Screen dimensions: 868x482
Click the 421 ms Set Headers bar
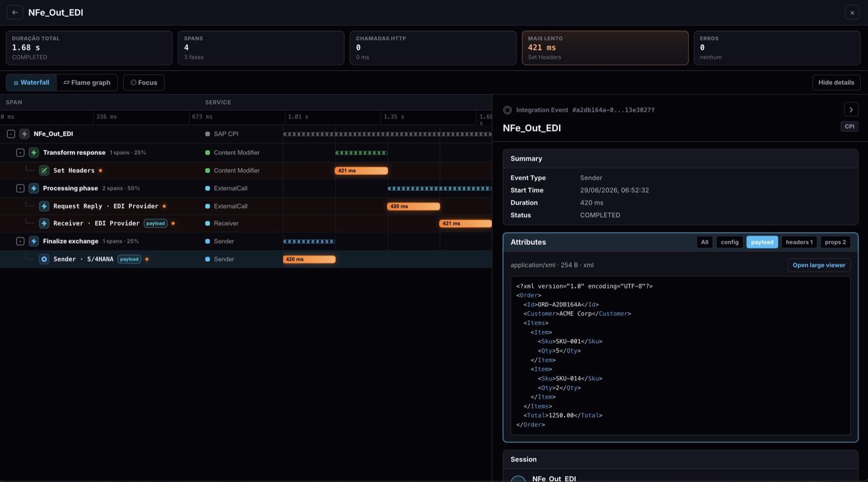(361, 171)
